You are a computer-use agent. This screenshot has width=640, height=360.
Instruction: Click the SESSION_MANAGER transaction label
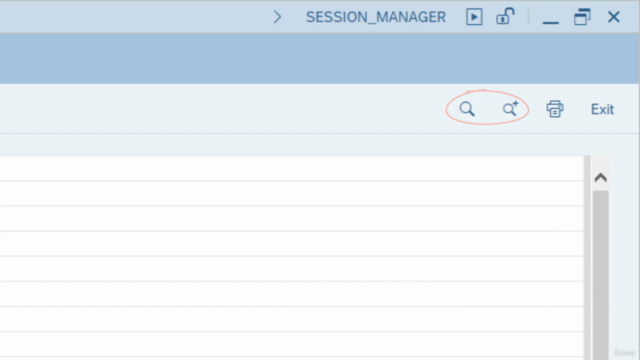click(376, 17)
